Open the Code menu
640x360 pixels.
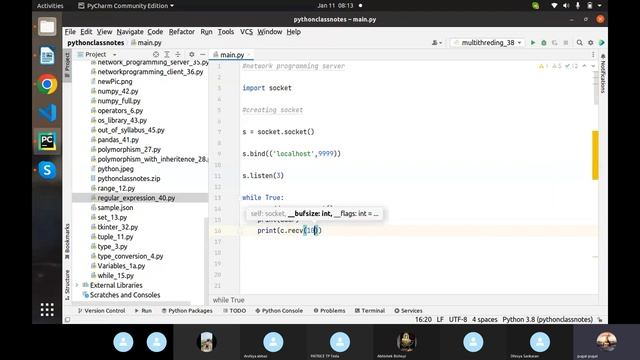point(155,32)
